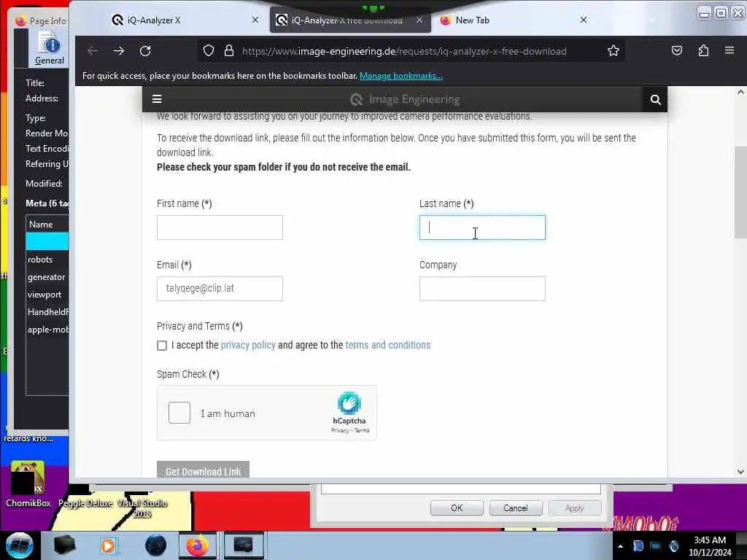Click the page scrollbar up arrow

(740, 93)
